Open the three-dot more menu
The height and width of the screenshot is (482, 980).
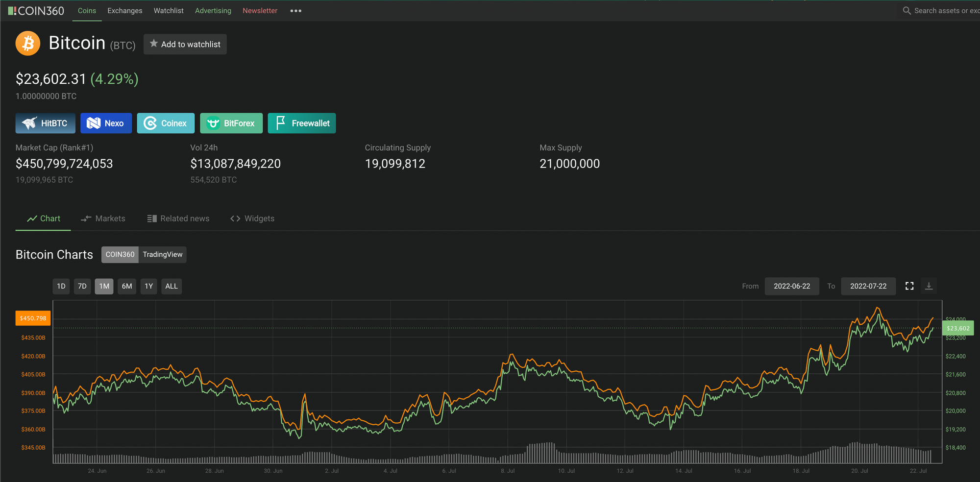point(295,11)
